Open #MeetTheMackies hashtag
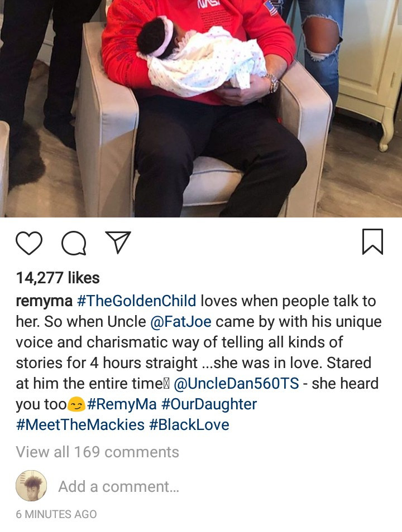Screen dimensions: 402x532 pyautogui.click(x=80, y=425)
